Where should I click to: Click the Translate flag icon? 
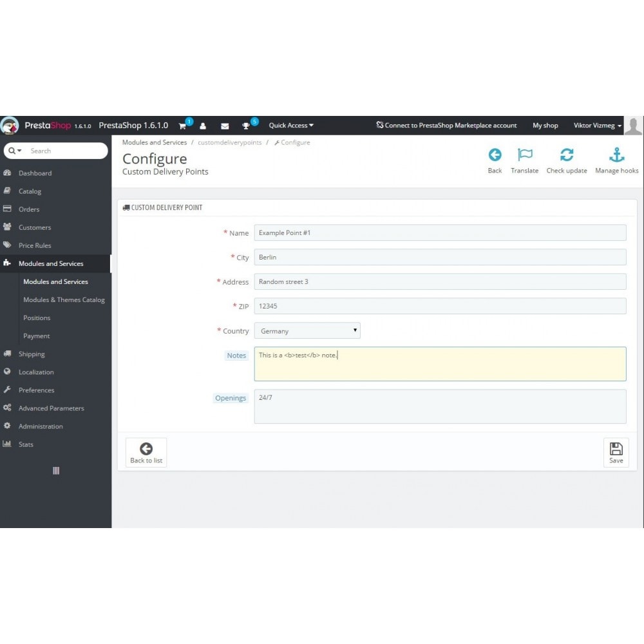[525, 155]
